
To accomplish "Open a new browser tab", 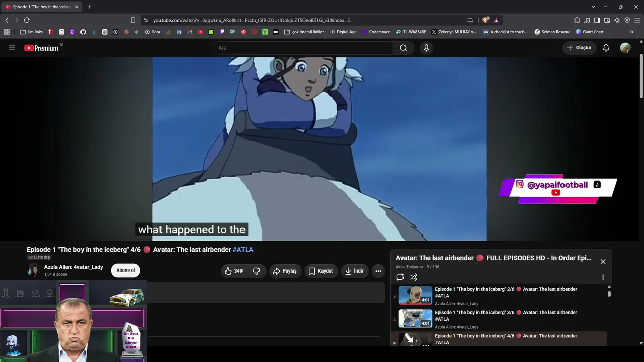I will [x=89, y=7].
